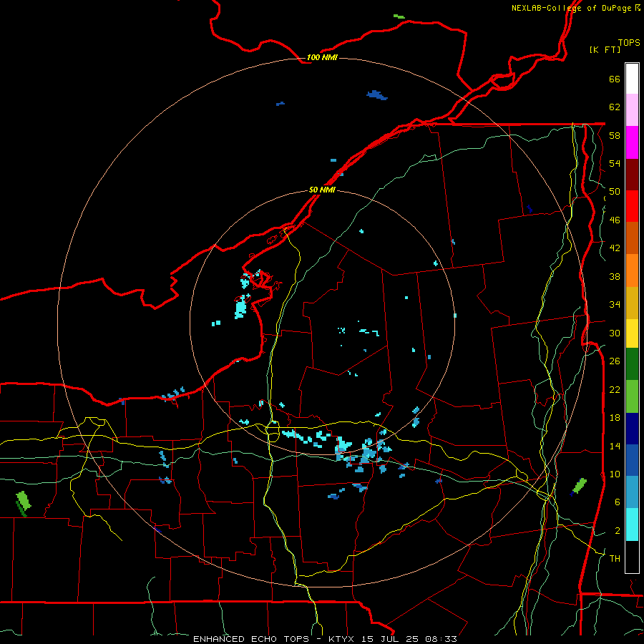Click the green echo top near left edge
This screenshot has width=644, height=644.
24,503
